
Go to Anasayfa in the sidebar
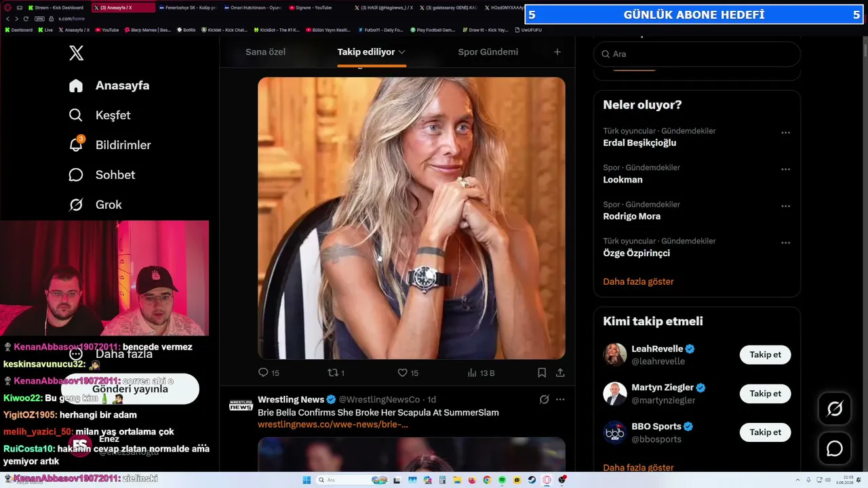point(109,85)
